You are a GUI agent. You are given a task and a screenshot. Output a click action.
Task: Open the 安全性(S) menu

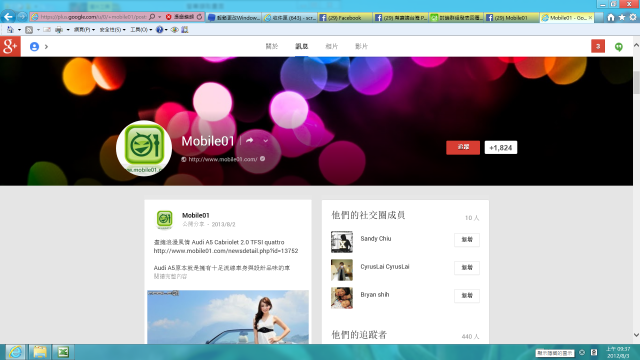[x=112, y=30]
